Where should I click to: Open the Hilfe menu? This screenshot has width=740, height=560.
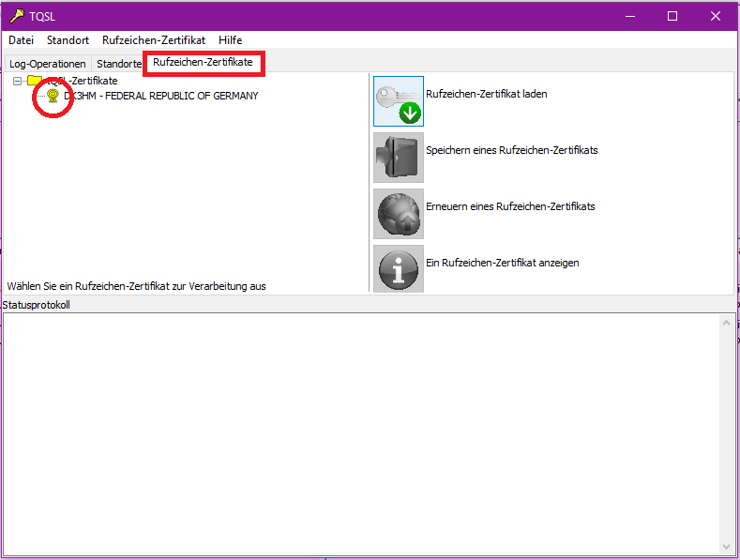click(231, 40)
